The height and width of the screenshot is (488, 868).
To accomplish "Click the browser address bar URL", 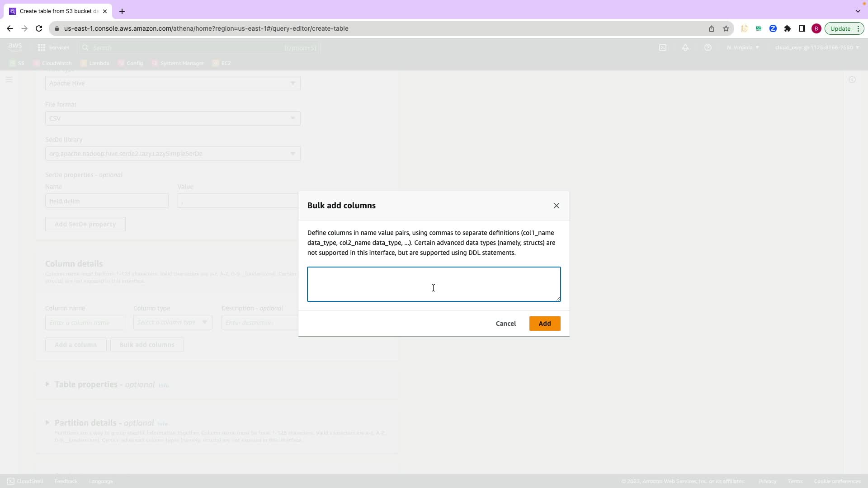I will (x=206, y=28).
